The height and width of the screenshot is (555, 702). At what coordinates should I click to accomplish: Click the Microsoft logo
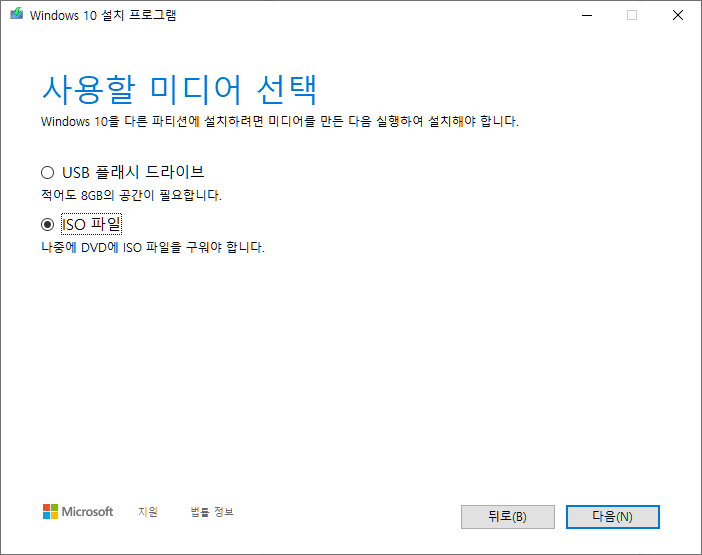(78, 512)
